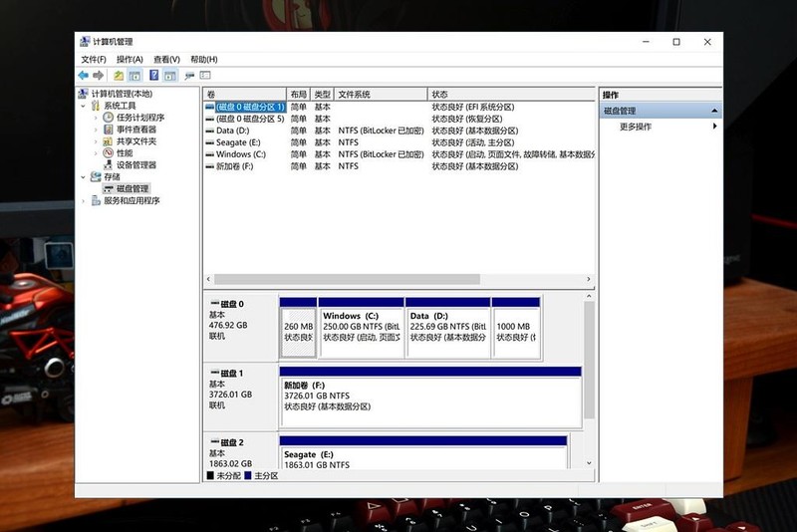Image resolution: width=797 pixels, height=532 pixels.
Task: Open 任务计划程序 in the tree
Action: (x=139, y=118)
